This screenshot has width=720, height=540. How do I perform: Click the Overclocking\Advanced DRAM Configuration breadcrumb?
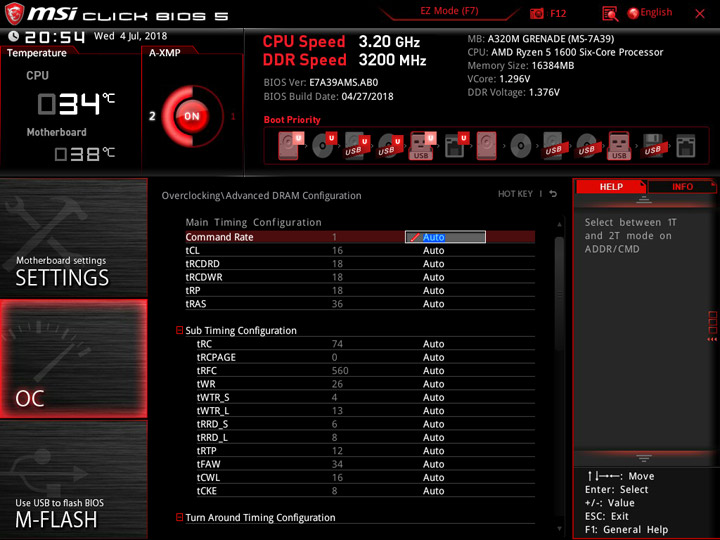pyautogui.click(x=261, y=196)
